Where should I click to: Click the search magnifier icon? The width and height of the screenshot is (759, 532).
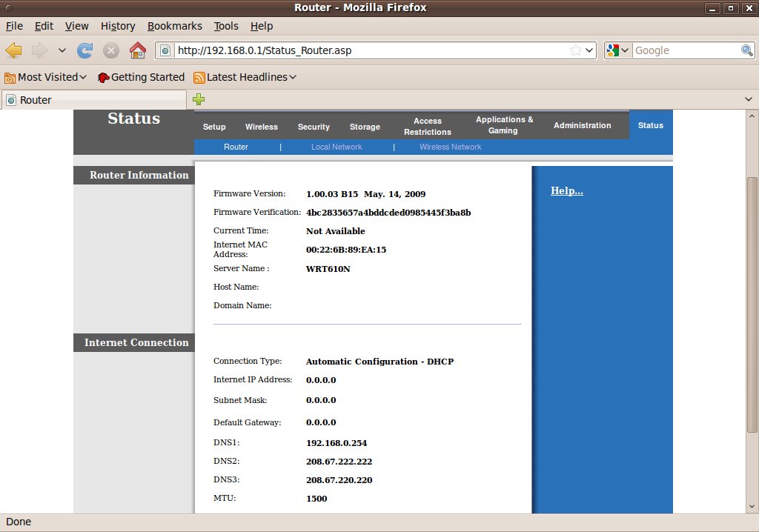[x=747, y=50]
